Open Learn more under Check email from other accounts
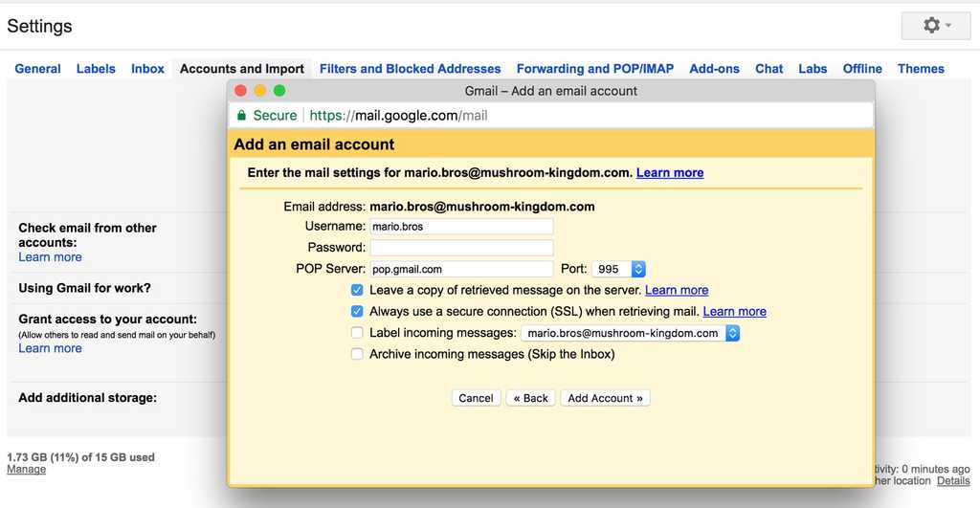 click(x=50, y=256)
